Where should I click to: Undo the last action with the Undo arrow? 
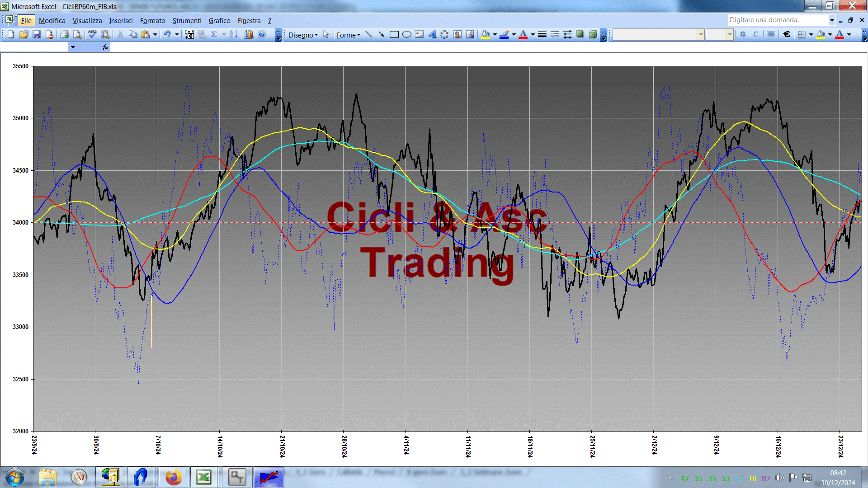point(167,34)
